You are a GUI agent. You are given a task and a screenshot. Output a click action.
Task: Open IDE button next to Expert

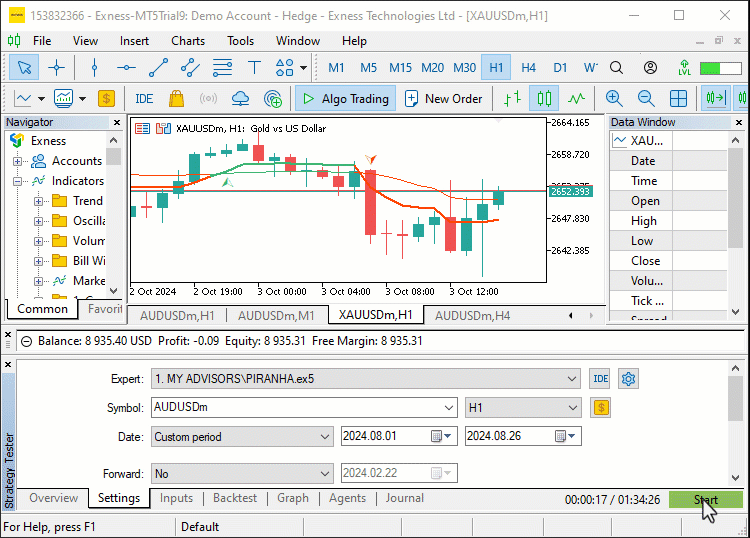click(x=601, y=379)
